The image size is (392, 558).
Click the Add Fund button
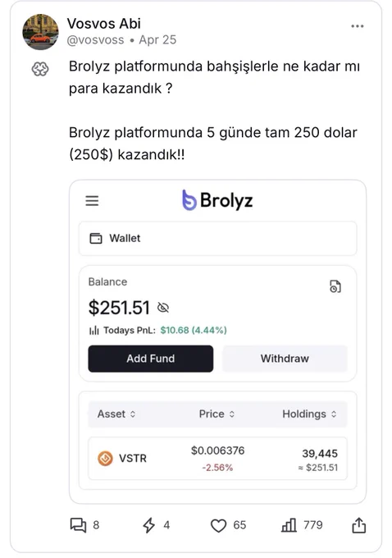tap(151, 359)
